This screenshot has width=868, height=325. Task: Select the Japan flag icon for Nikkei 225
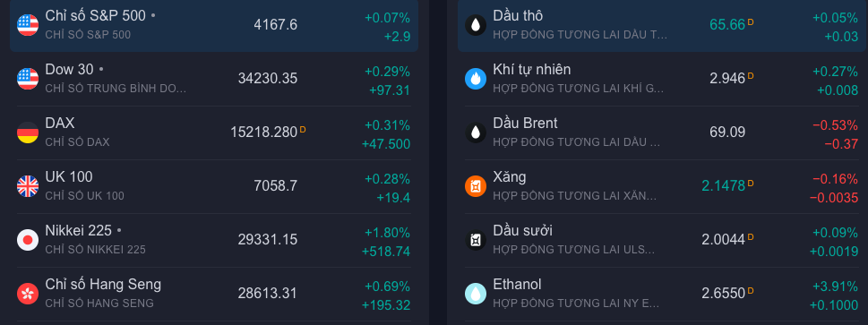tap(28, 240)
